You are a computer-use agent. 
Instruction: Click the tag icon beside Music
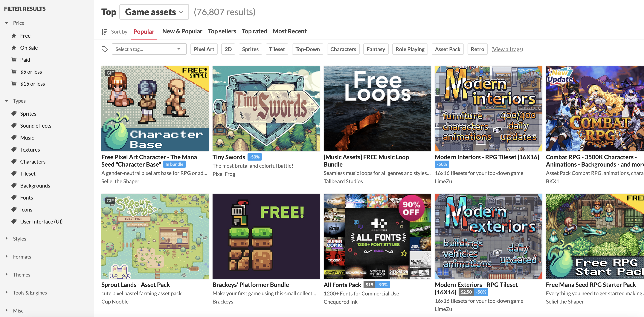pyautogui.click(x=14, y=138)
